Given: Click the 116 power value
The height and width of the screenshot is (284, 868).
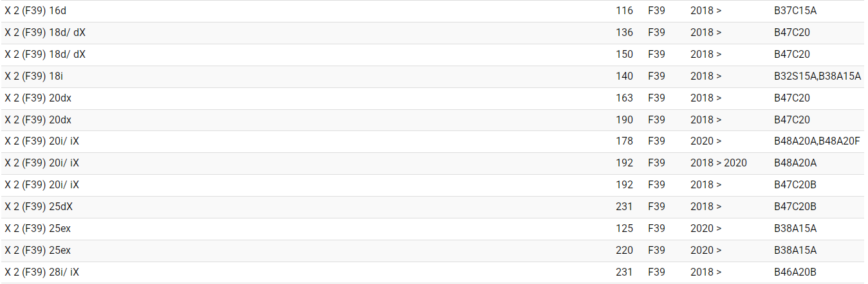Looking at the screenshot, I should 624,11.
